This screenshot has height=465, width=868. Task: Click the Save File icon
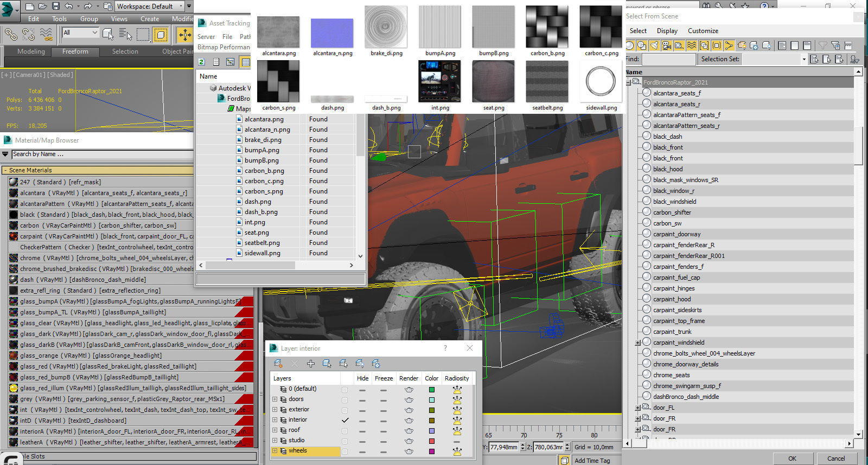[x=56, y=7]
